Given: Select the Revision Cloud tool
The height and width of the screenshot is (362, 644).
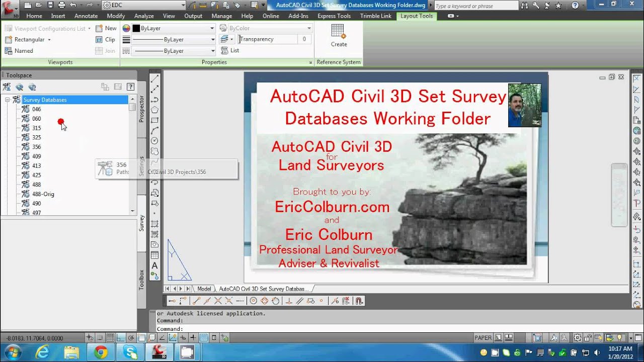Looking at the screenshot, I should tap(155, 151).
